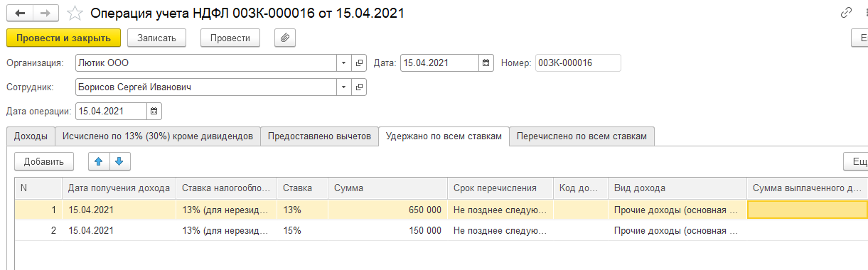Click the Провести и закрыть button
Viewport: 868px width, 270px height.
coord(63,37)
